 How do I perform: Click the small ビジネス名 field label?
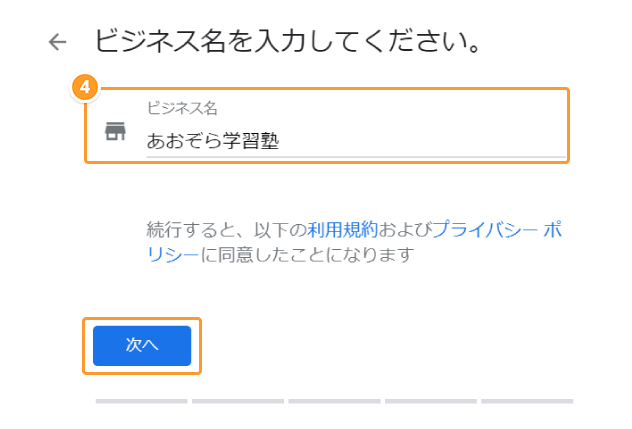(182, 108)
